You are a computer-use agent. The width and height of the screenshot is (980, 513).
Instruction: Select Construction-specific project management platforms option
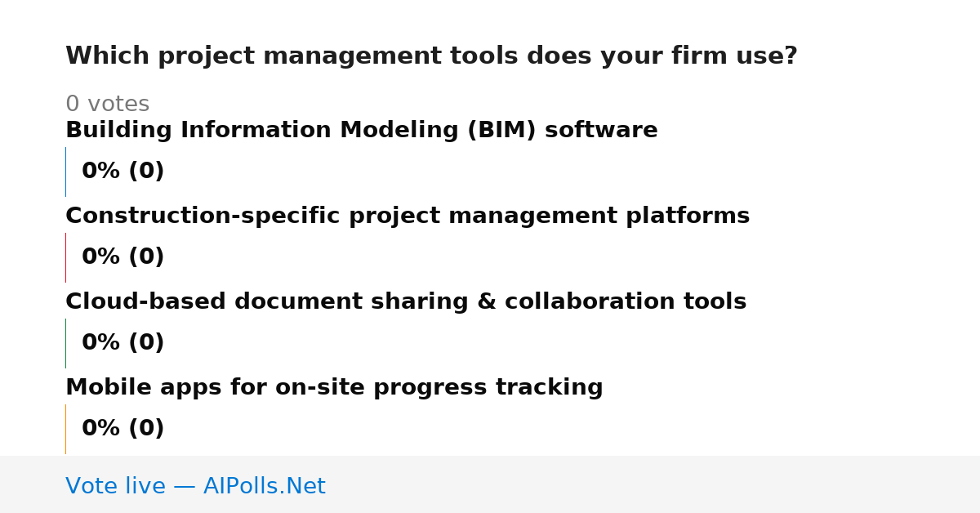pos(408,216)
